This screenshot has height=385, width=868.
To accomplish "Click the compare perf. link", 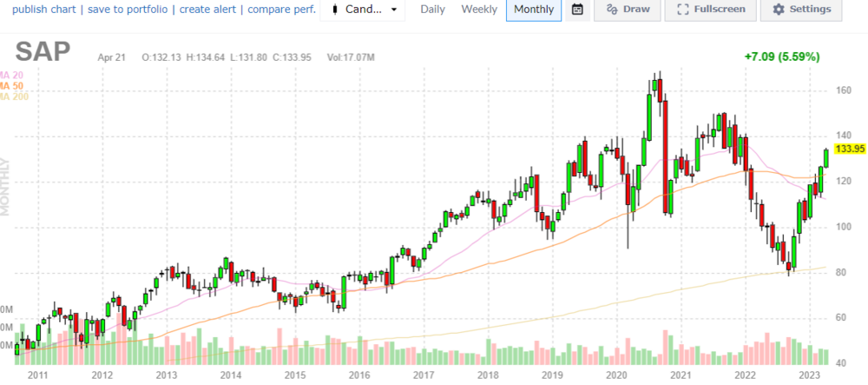I will 281,10.
